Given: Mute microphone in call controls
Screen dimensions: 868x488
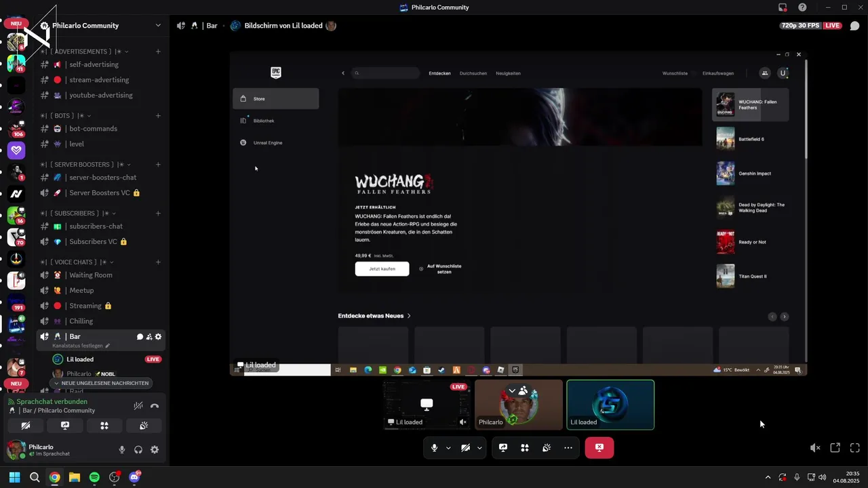Looking at the screenshot, I should pyautogui.click(x=434, y=448).
